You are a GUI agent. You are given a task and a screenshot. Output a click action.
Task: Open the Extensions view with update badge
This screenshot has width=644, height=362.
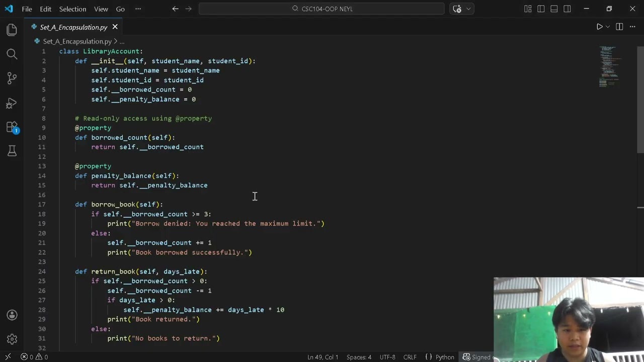click(x=12, y=127)
